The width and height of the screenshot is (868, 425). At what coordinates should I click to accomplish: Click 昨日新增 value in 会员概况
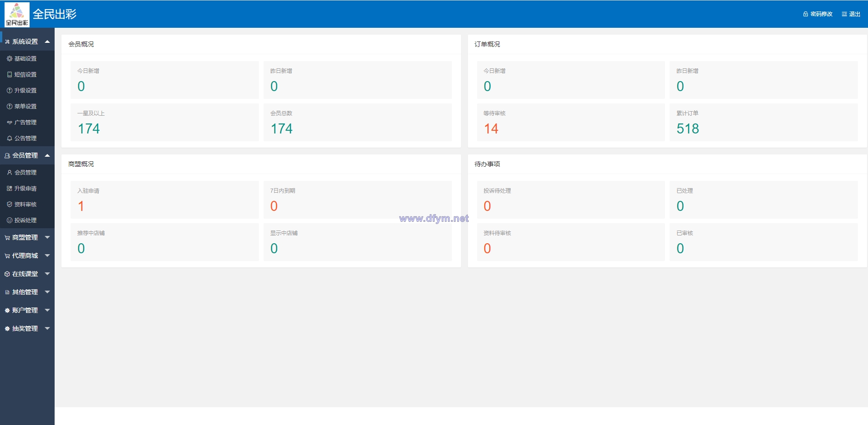click(274, 87)
